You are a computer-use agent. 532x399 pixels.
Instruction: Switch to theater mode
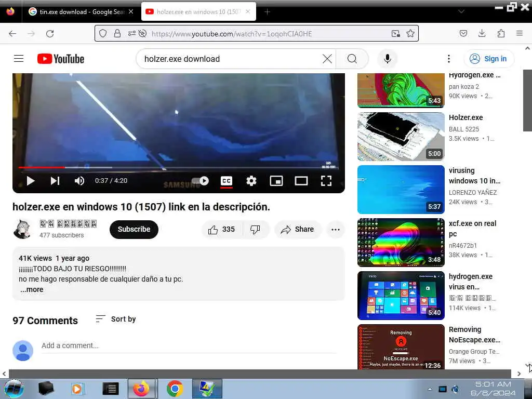301,181
